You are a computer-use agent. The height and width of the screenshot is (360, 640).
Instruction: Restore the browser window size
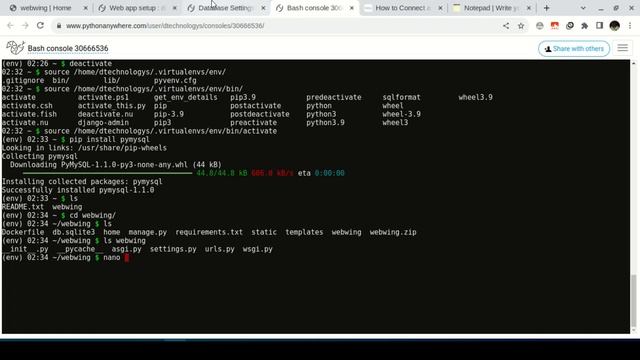coord(616,8)
